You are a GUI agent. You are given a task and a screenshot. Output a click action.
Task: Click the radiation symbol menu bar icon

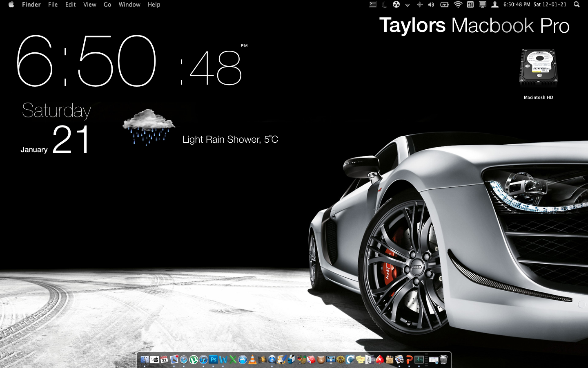tap(396, 4)
